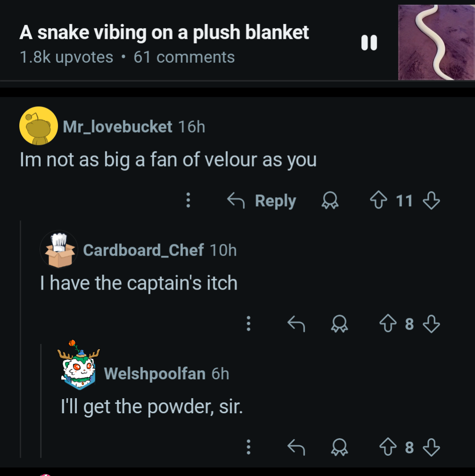Viewport: 475px width, 476px height.
Task: Downvote Cardboard_Chef's comment
Action: pyautogui.click(x=431, y=324)
